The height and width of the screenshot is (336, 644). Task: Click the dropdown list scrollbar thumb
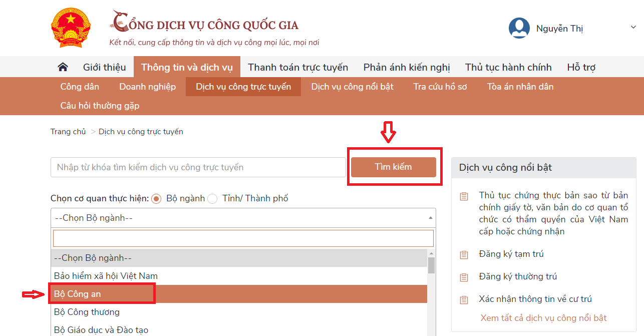(431, 265)
